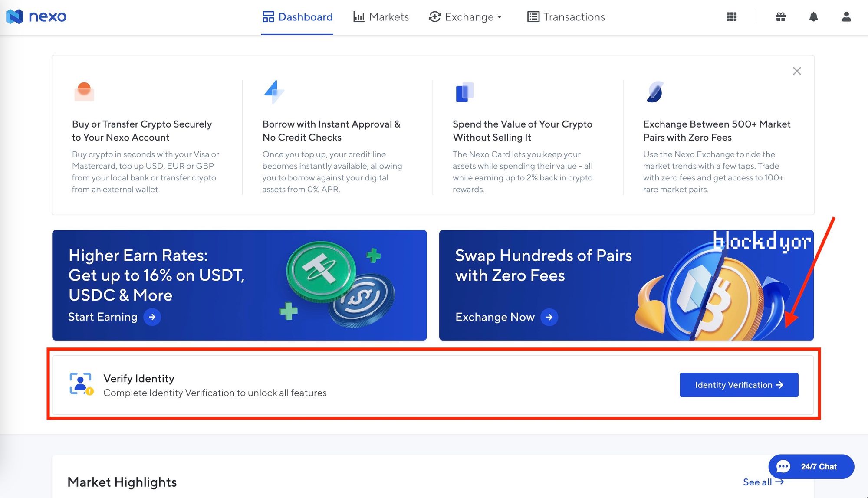The image size is (868, 498).
Task: Click Start Earning arrow button
Action: 153,316
